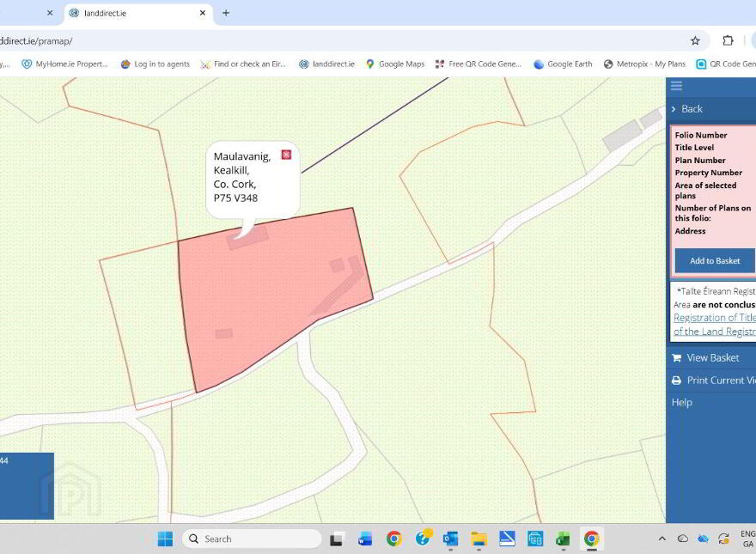This screenshot has height=554, width=756.
Task: Click the Plan Number label
Action: click(x=700, y=161)
